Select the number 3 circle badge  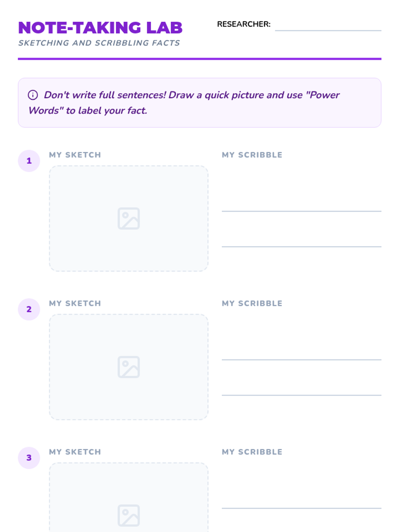[29, 458]
